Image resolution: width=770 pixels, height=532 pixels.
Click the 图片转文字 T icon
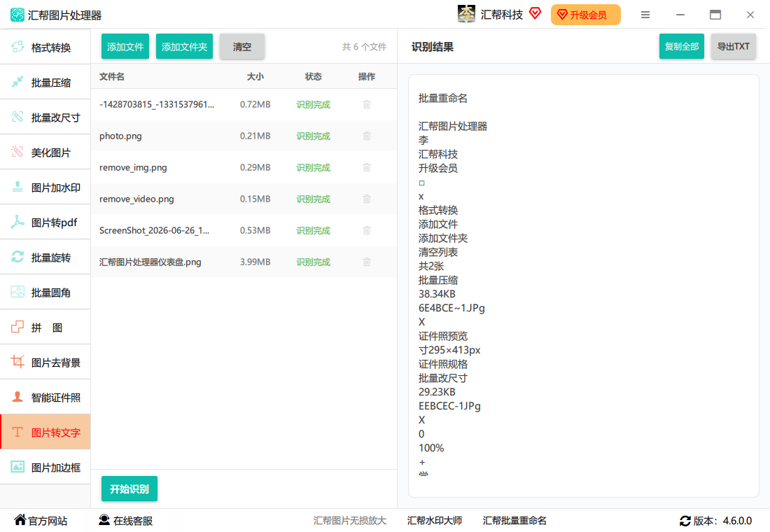17,432
